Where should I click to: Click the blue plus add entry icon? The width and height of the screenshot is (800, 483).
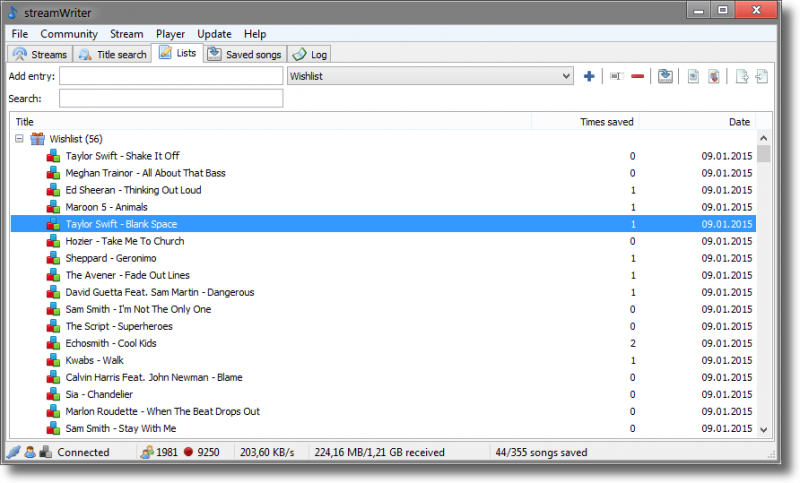[589, 77]
